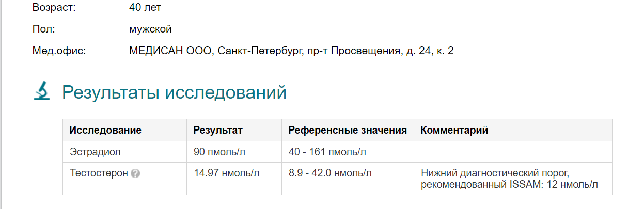Screen dimensions: 644x209
Task: Click the Комментарий column header
Action: tap(454, 130)
